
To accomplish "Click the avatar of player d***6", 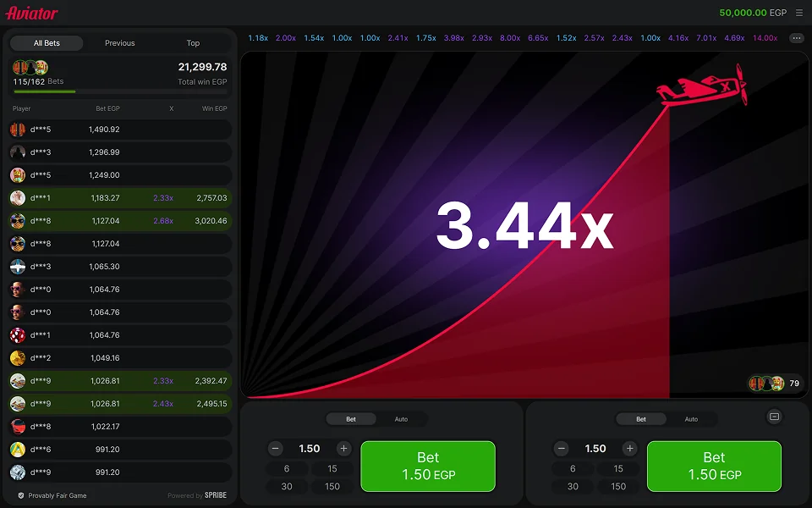I will point(18,450).
